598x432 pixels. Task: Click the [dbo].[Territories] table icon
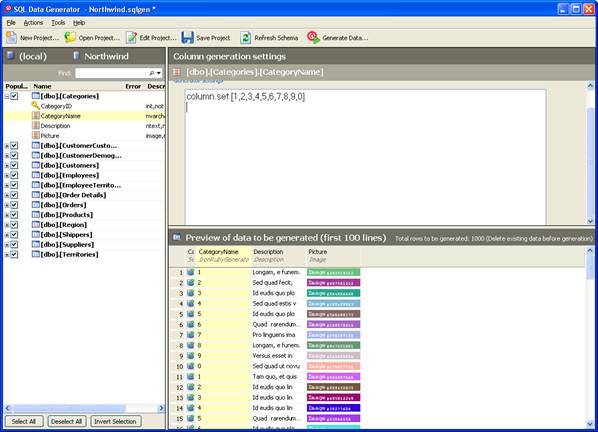(x=36, y=254)
